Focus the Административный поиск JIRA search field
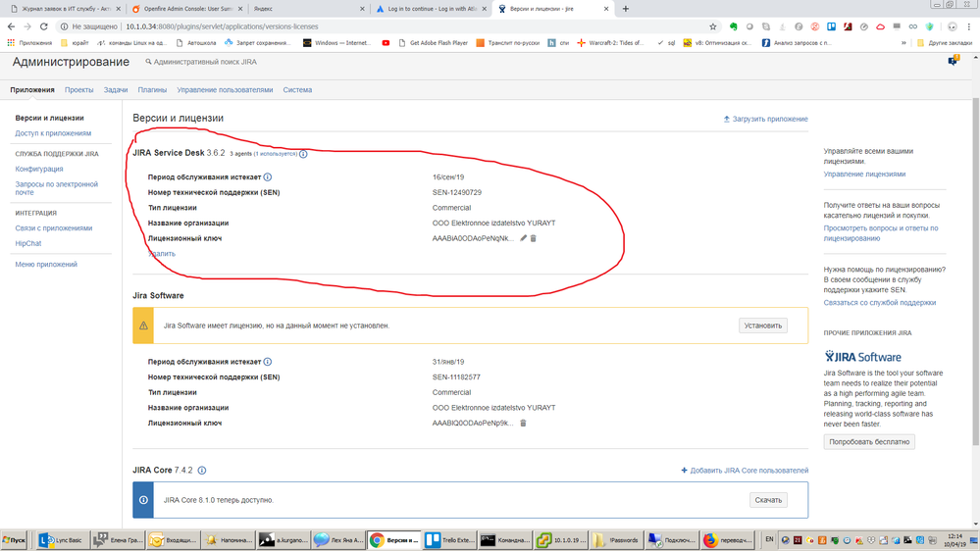 tap(205, 62)
